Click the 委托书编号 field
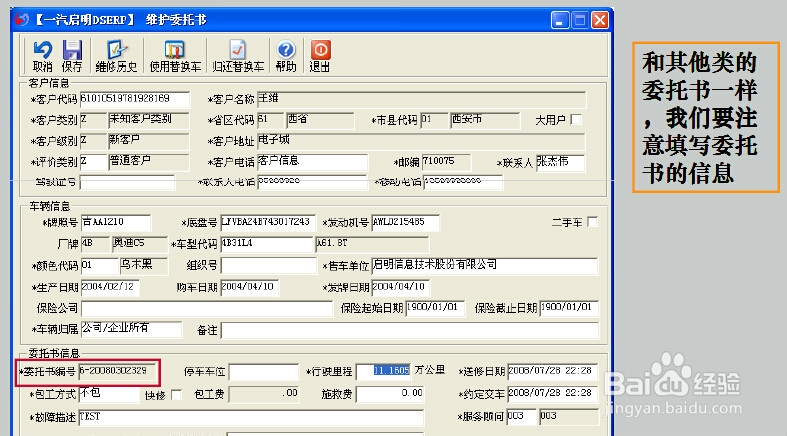The image size is (787, 436). pyautogui.click(x=118, y=372)
